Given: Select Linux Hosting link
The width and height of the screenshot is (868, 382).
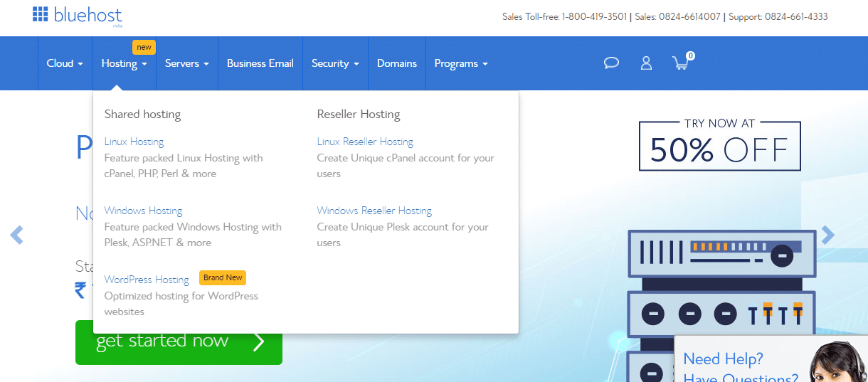Looking at the screenshot, I should coord(134,142).
